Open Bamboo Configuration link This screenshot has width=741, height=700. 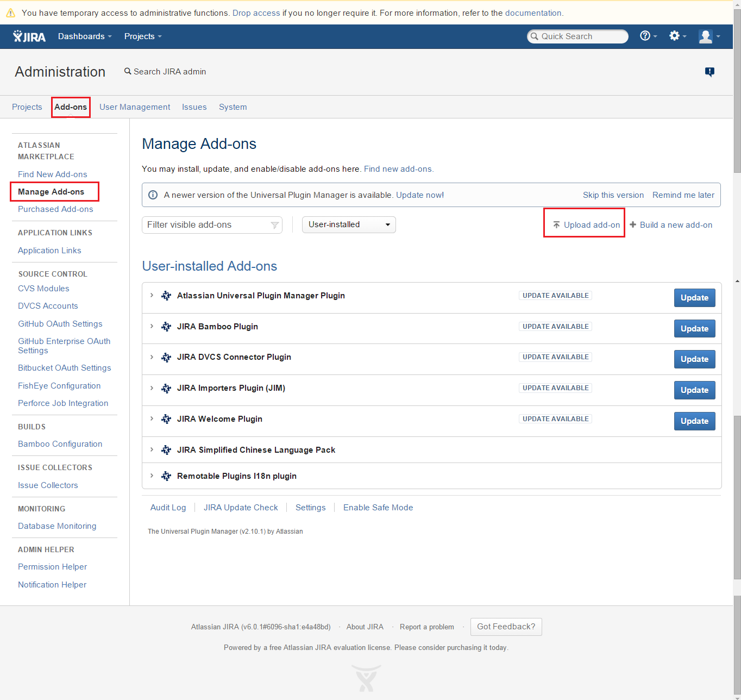coord(60,444)
